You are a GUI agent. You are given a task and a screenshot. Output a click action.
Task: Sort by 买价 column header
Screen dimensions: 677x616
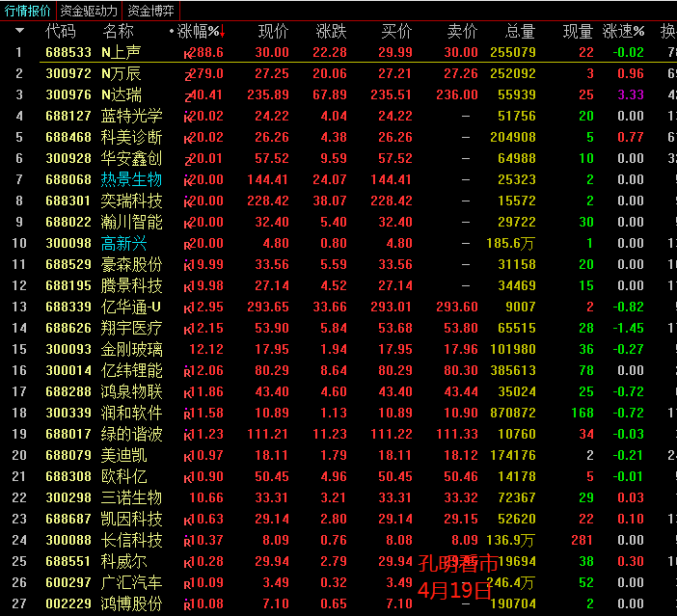point(396,31)
